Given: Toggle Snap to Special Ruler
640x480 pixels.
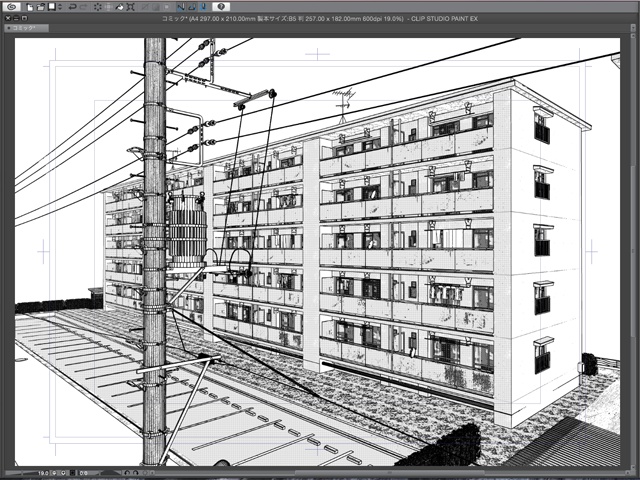Looking at the screenshot, I should click(192, 7).
